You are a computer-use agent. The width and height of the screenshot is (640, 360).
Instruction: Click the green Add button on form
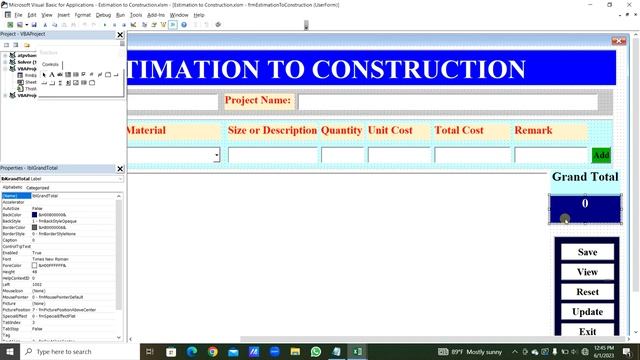(601, 155)
